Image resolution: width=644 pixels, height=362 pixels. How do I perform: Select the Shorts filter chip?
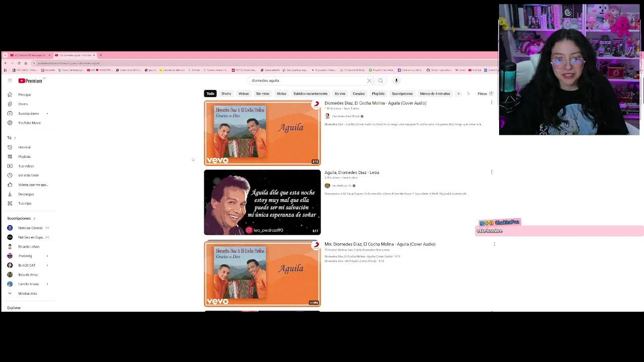(x=226, y=94)
